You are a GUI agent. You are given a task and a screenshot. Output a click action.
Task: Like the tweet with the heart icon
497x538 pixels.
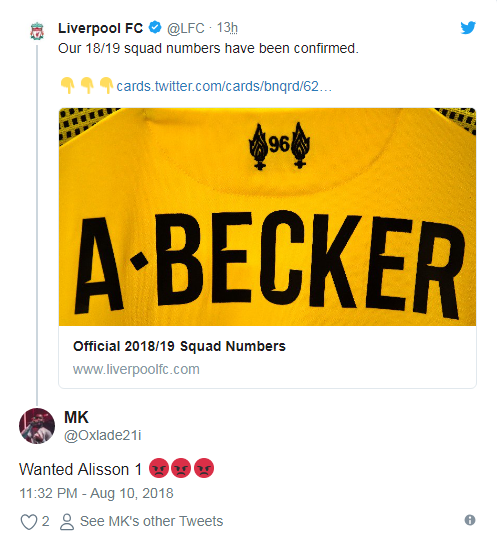point(29,522)
